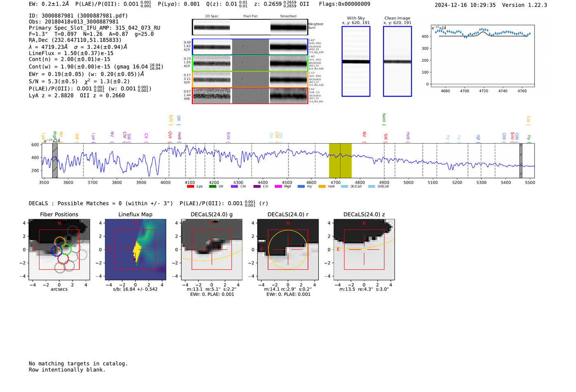This screenshot has height=392, width=576.
Task: Select the red Lyα legend swatch
Action: [190, 187]
